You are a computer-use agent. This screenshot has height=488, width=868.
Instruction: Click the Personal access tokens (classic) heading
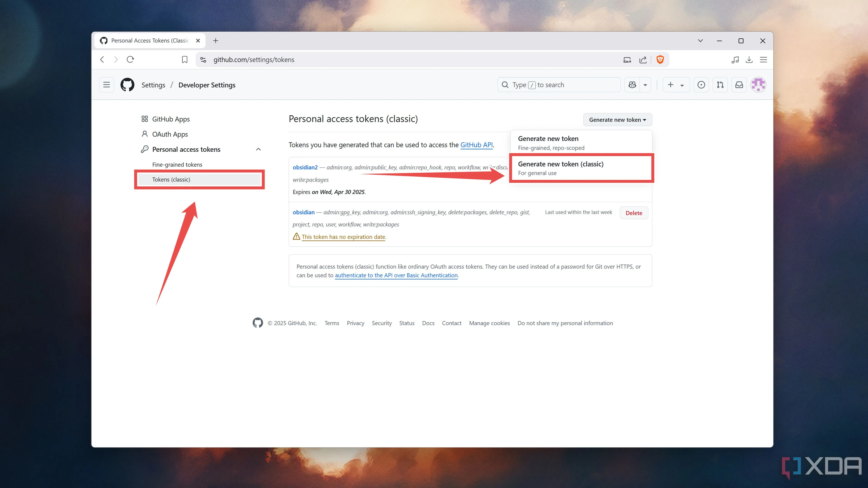[x=353, y=119]
